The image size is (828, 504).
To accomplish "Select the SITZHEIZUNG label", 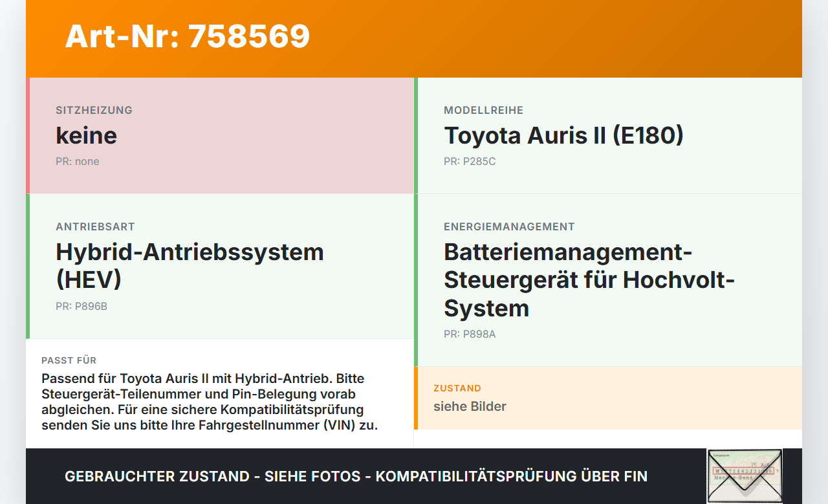I will coord(94,110).
